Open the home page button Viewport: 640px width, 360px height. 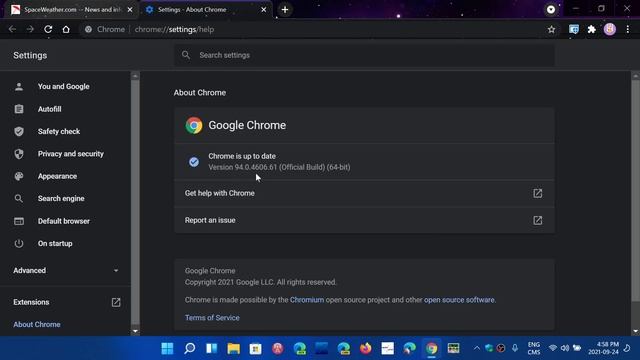pos(66,29)
